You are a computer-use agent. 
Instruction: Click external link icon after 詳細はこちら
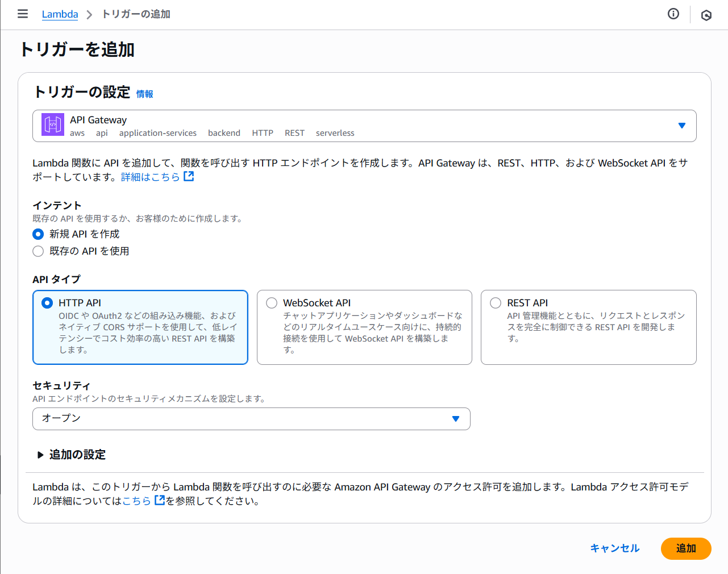point(189,177)
